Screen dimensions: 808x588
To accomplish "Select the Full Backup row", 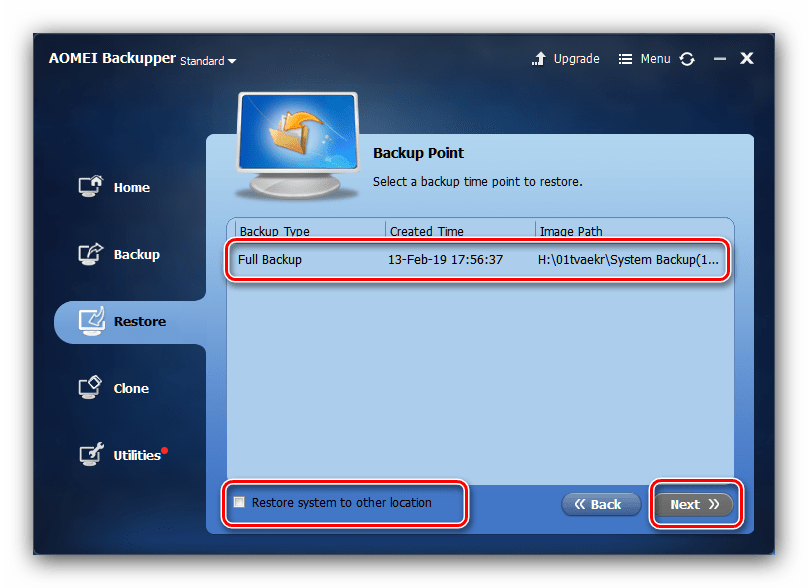I will tap(478, 260).
